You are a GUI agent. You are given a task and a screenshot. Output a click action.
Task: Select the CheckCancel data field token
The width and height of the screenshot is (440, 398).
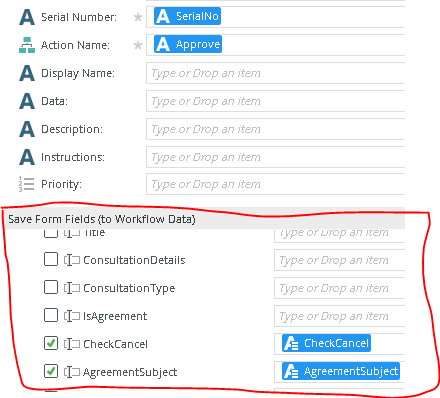[326, 343]
